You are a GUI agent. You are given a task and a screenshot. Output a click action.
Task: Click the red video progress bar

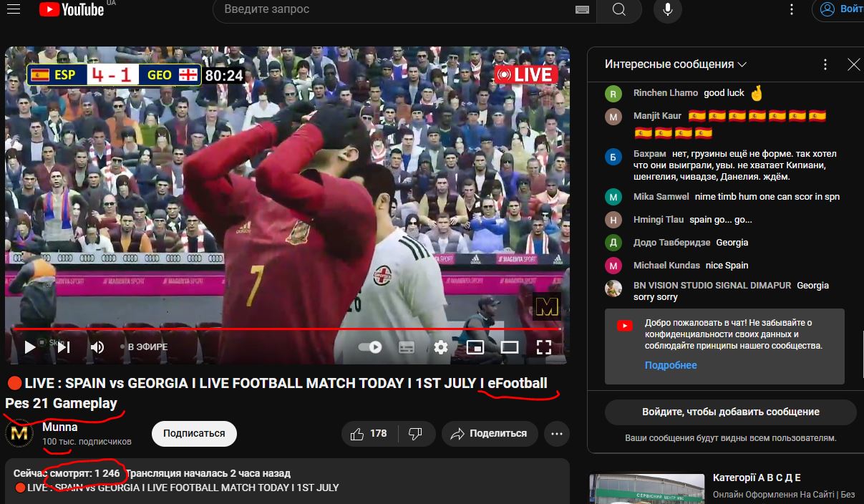tap(286, 329)
